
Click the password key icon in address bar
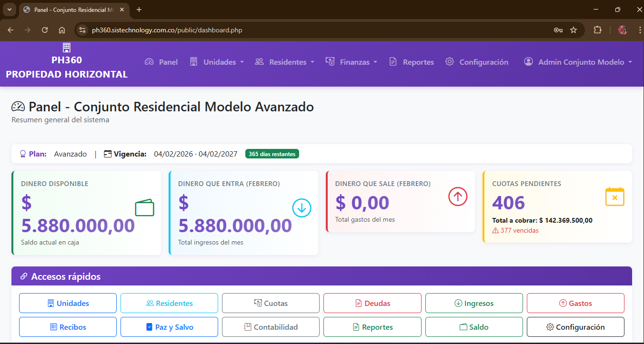558,30
